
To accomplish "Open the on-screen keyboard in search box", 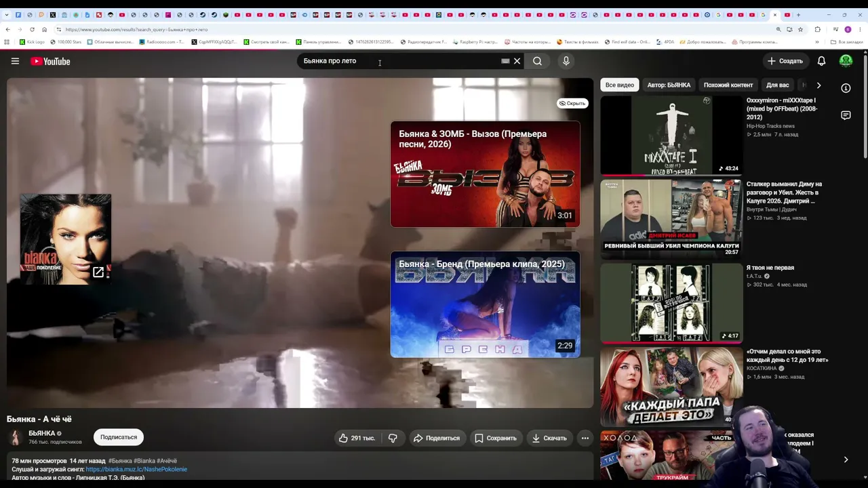I will click(x=505, y=61).
